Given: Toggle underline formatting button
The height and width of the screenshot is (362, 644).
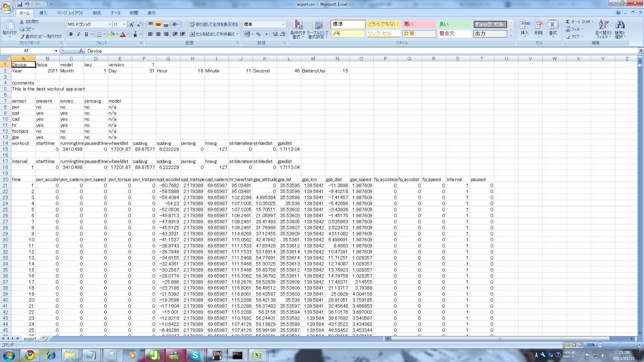Looking at the screenshot, I should click(86, 34).
